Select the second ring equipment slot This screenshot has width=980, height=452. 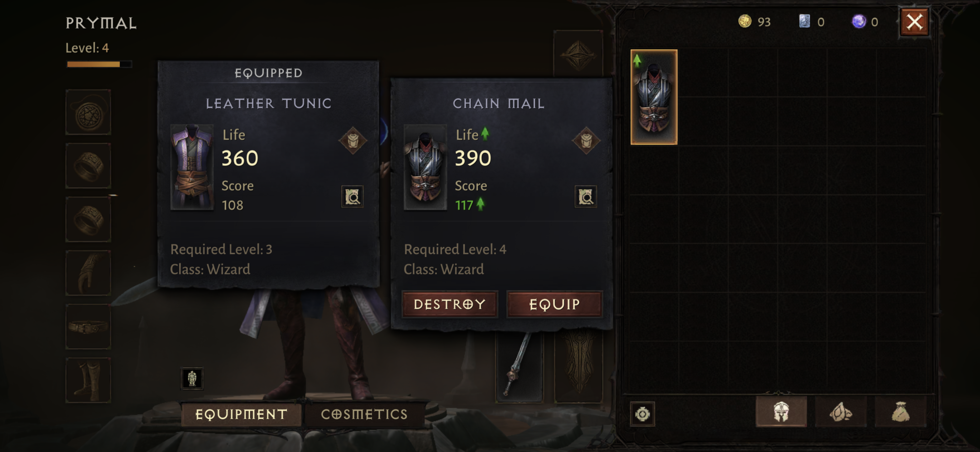[88, 219]
